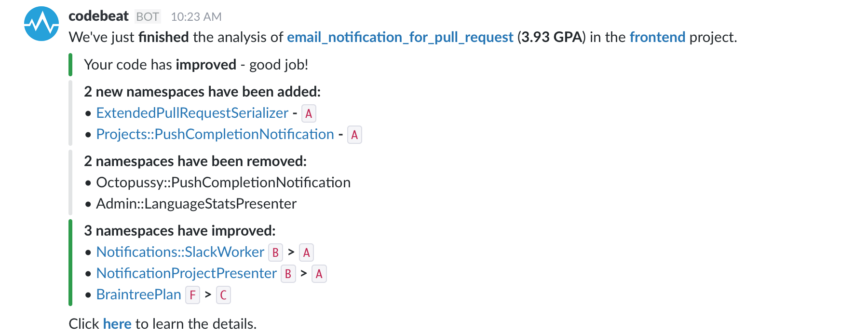Click the B grade badge beside NotificationProjectPresenter

288,274
